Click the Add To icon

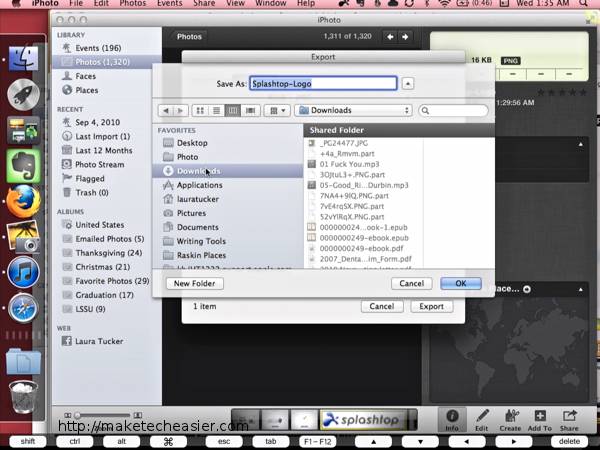[x=540, y=420]
